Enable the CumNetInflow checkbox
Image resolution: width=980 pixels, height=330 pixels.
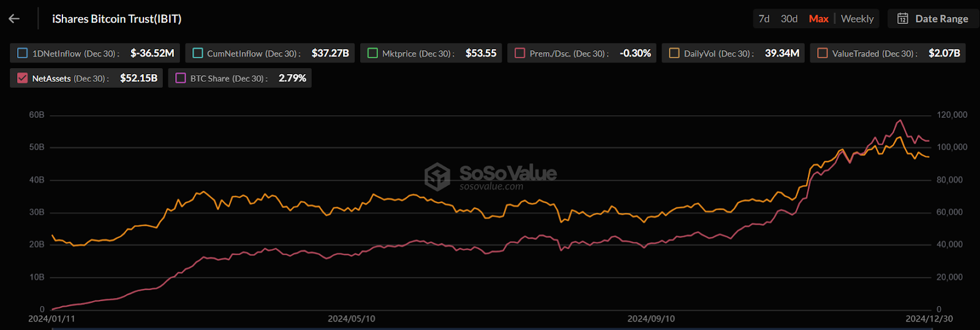click(198, 53)
